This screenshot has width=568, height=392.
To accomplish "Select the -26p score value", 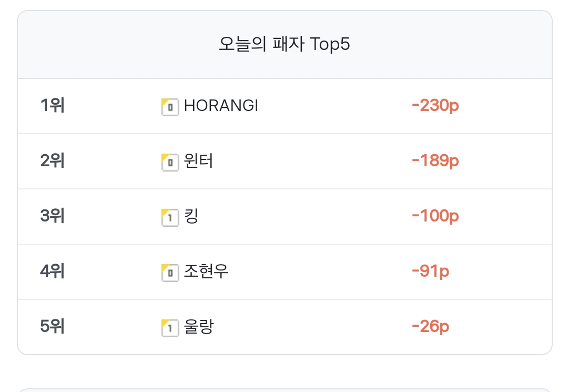I will coord(430,326).
